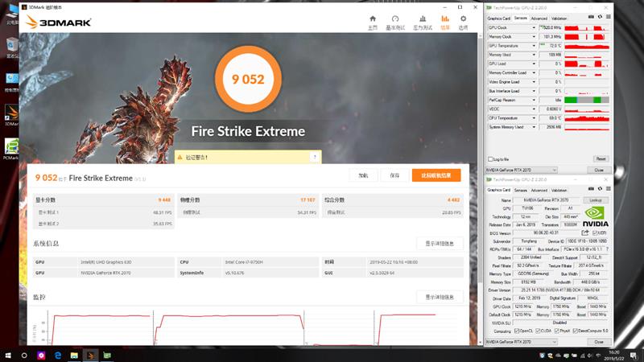Click the BIOS share/export icon in GPU-Z
The width and height of the screenshot is (644, 362).
[585, 232]
